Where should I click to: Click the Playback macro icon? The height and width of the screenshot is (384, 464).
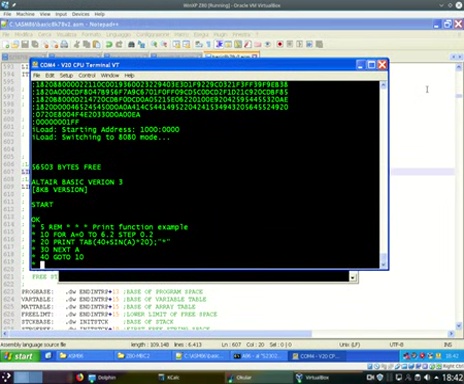pyautogui.click(x=299, y=44)
